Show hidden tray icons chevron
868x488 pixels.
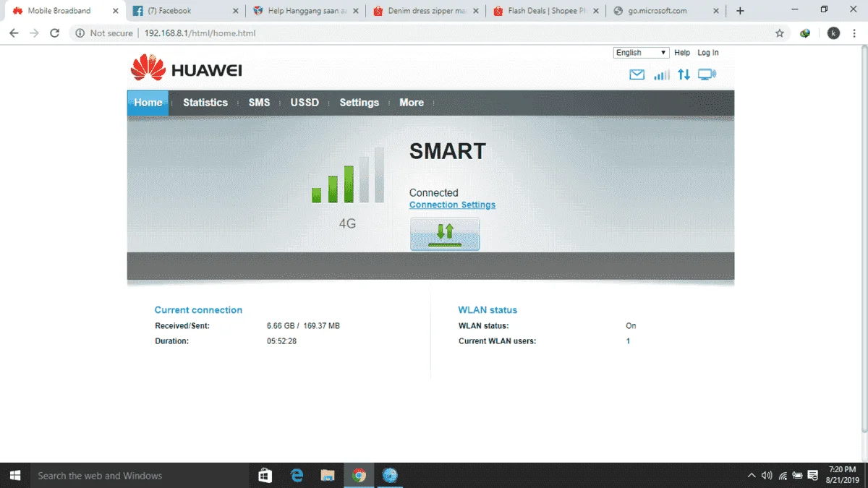pos(752,476)
